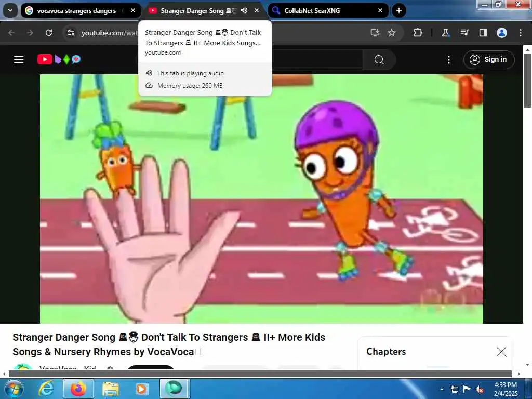Close the vocavoca strangers dangers tab
Viewport: 532px width, 399px height.
(x=133, y=10)
